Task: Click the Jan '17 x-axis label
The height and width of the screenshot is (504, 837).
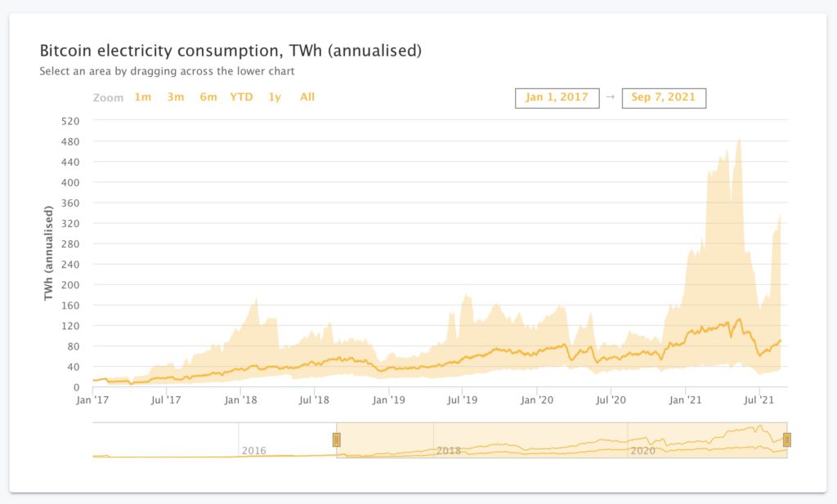Action: (x=92, y=400)
